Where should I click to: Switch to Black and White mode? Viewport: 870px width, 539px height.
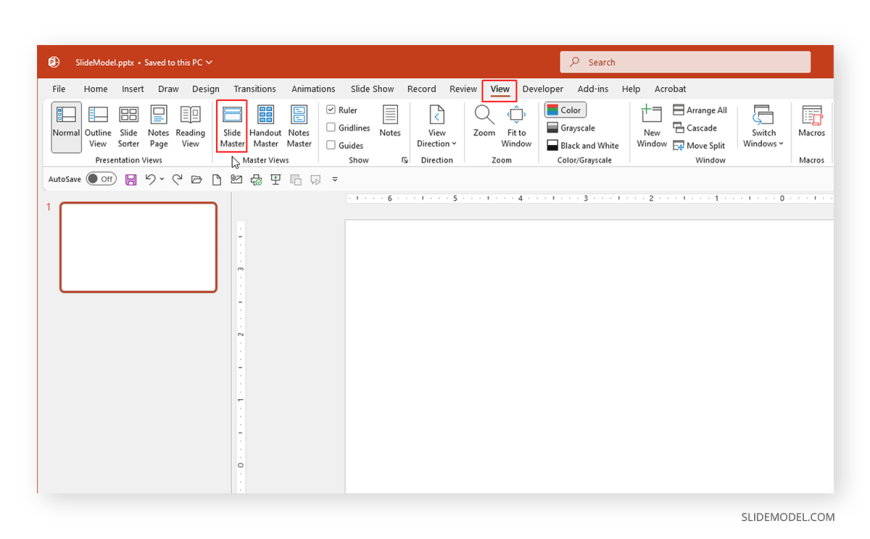[583, 145]
